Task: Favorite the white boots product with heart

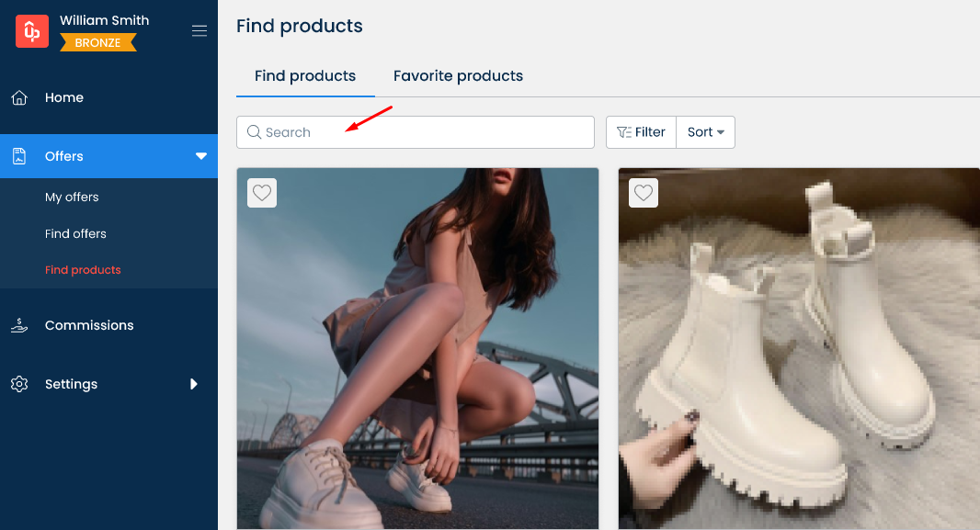Action: [644, 193]
